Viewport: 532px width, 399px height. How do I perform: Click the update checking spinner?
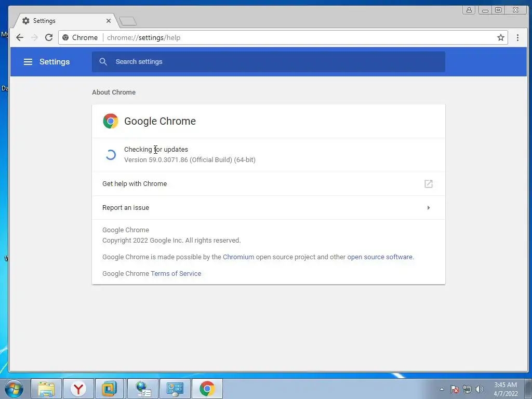coord(110,155)
